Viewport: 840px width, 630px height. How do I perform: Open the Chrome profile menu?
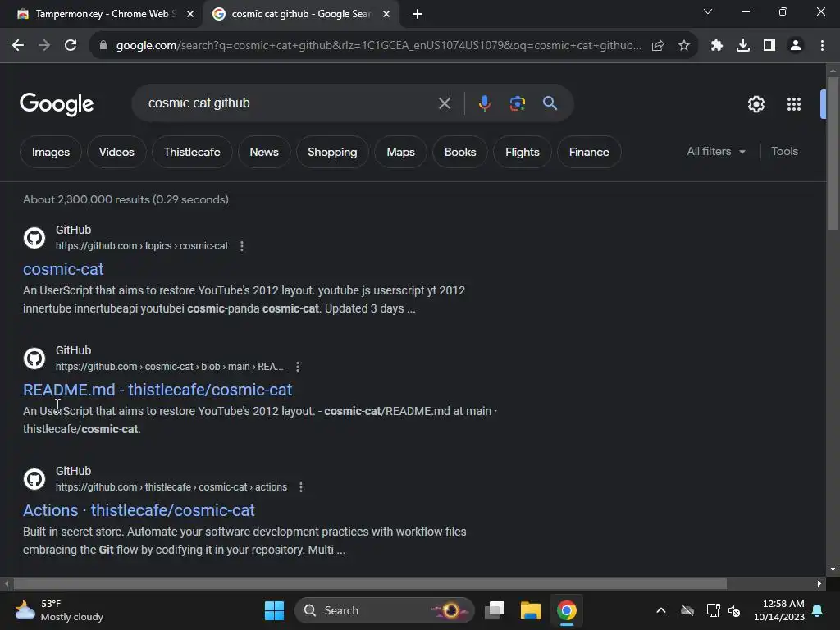pyautogui.click(x=796, y=46)
